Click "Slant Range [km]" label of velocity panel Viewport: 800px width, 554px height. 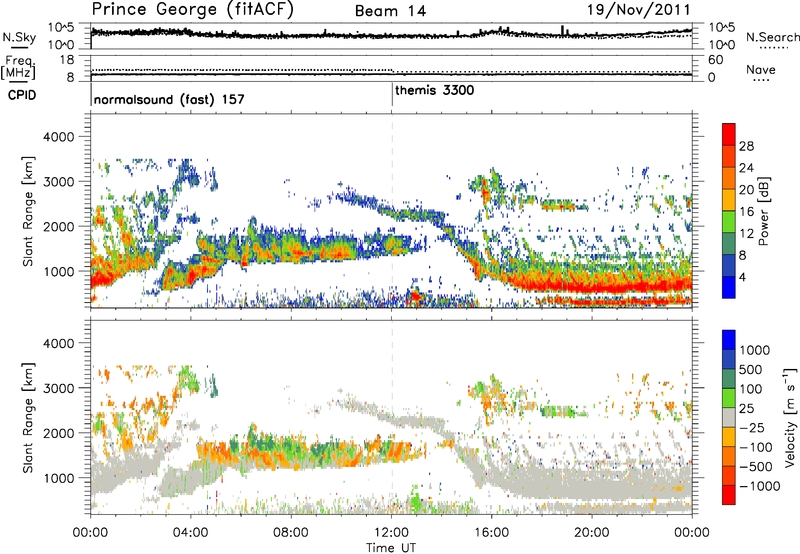coord(29,418)
